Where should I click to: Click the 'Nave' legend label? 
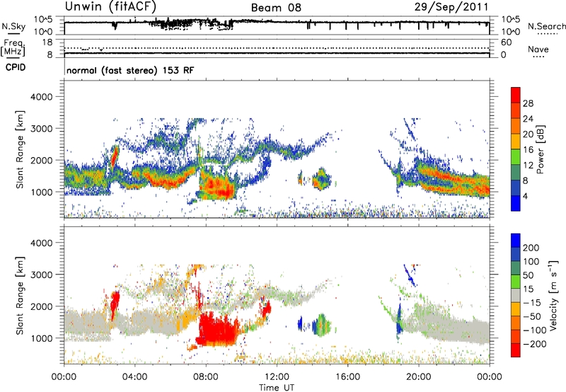[x=538, y=49]
